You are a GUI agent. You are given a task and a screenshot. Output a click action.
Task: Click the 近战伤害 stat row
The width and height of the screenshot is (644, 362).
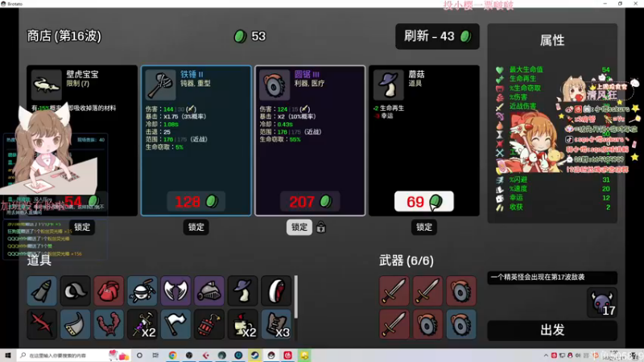pyautogui.click(x=553, y=106)
